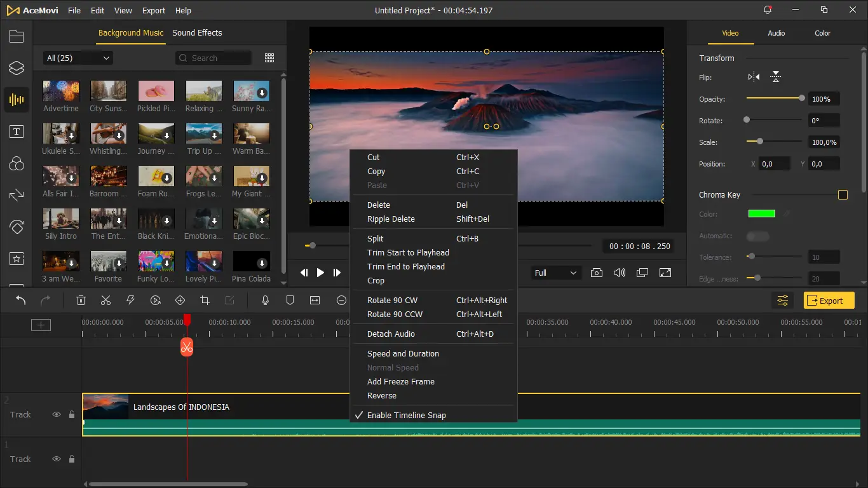Open the Text panel in sidebar
The width and height of the screenshot is (868, 488).
point(17,132)
